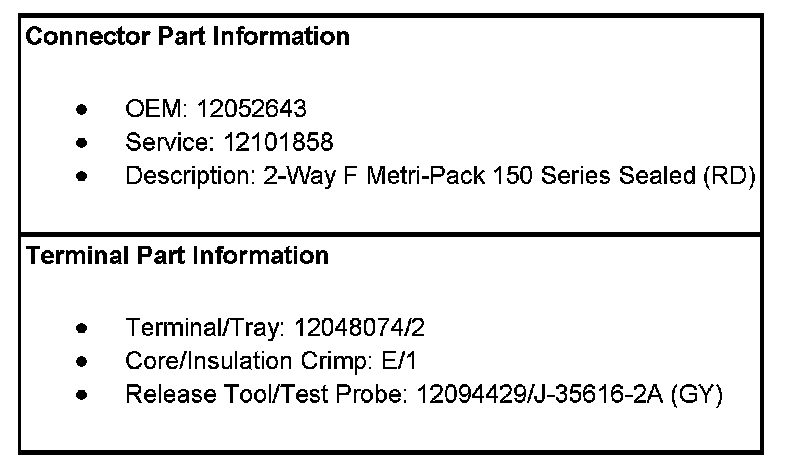The width and height of the screenshot is (800, 468).
Task: Select the OEM number 12052643
Action: (x=252, y=109)
